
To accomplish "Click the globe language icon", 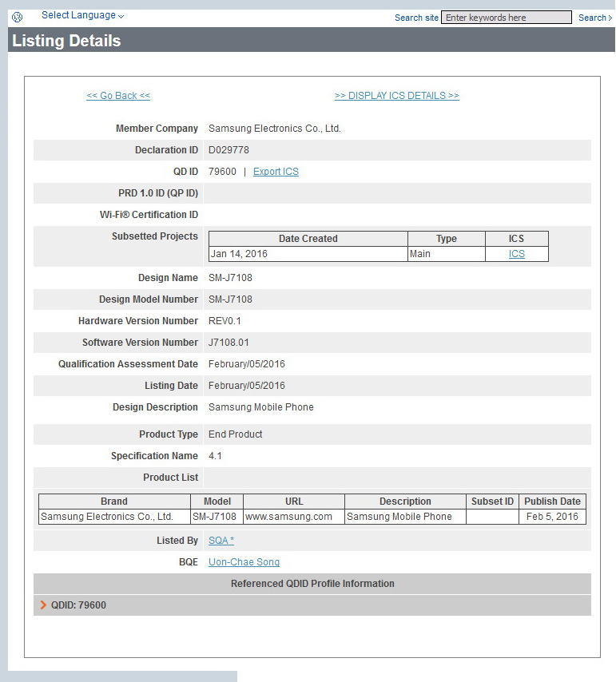I will pyautogui.click(x=17, y=17).
